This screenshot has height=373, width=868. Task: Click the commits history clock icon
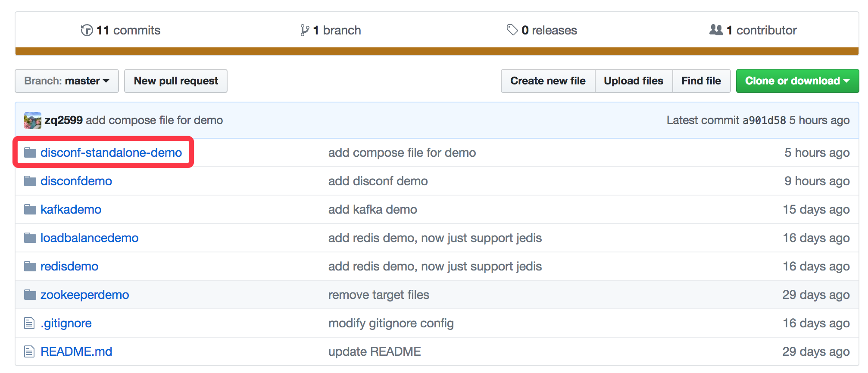pyautogui.click(x=87, y=30)
